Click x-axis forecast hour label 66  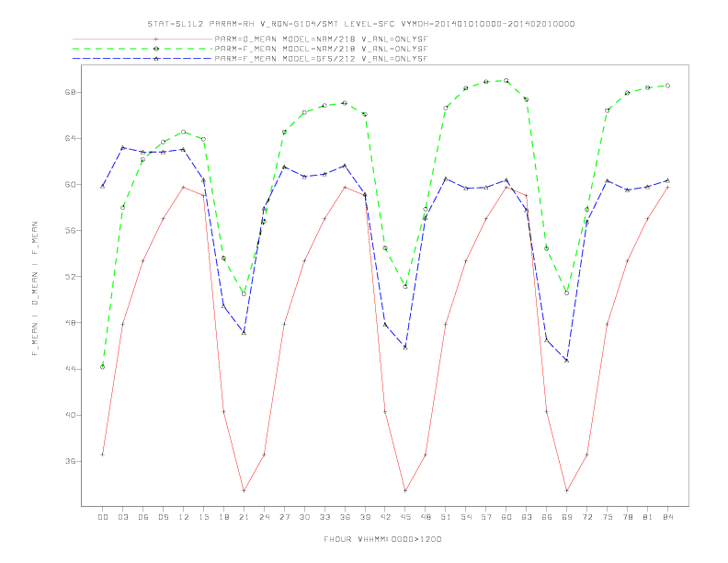[x=547, y=517]
